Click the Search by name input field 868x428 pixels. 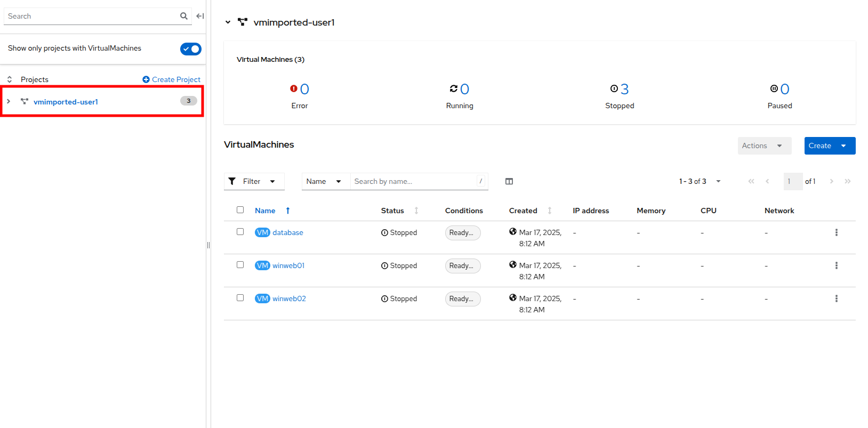(x=413, y=181)
